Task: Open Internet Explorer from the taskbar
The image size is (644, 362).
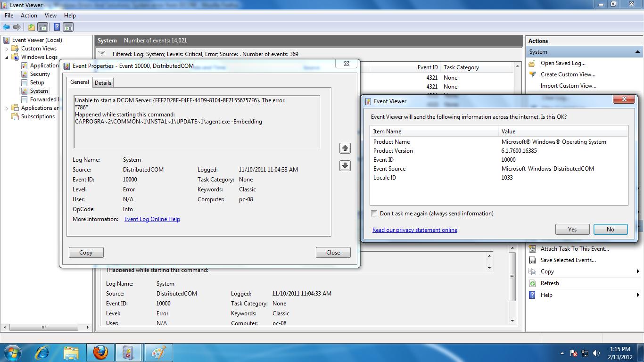Action: [42, 352]
